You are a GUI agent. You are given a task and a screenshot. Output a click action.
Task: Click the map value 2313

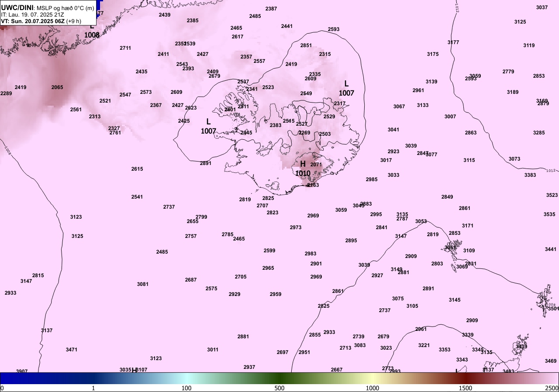95,117
